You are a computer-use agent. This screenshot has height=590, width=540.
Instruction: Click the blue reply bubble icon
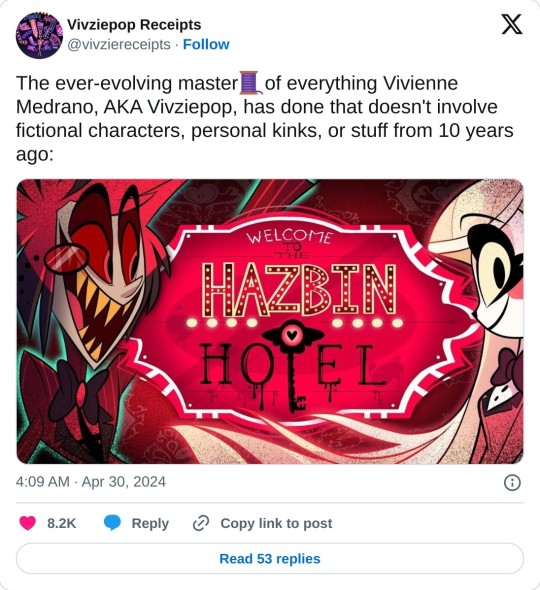[112, 523]
